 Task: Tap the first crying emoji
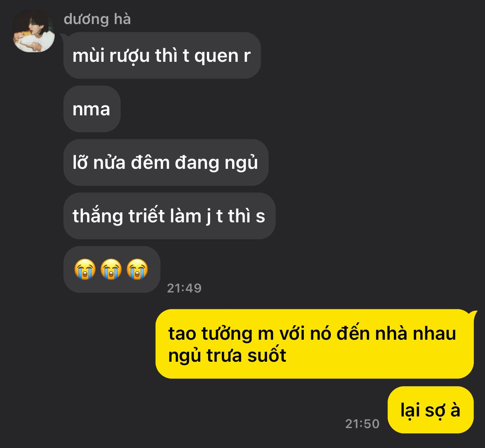pyautogui.click(x=85, y=269)
